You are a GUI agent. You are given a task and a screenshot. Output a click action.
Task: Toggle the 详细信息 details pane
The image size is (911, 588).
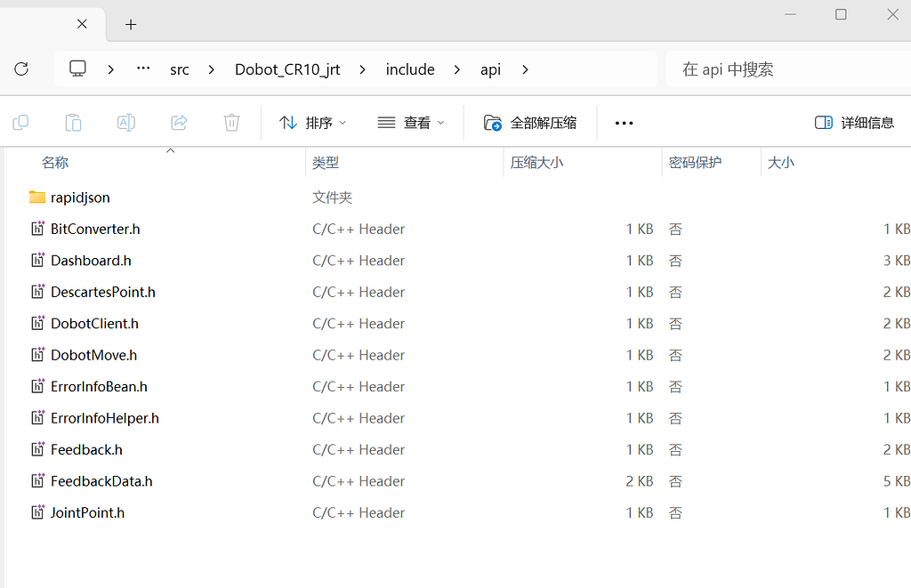(853, 122)
